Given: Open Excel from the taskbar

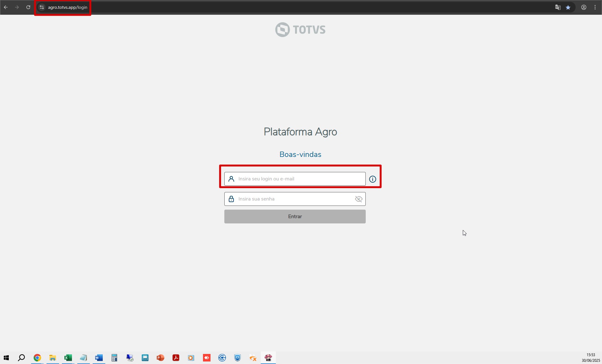Looking at the screenshot, I should 68,358.
